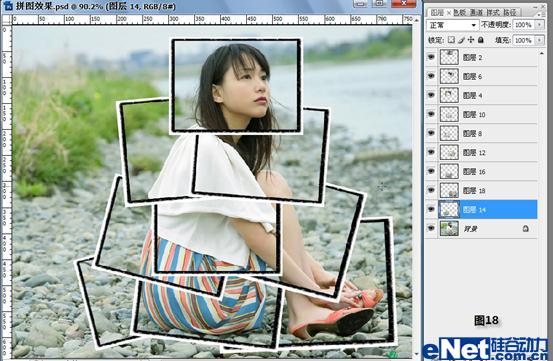This screenshot has width=553, height=361.
Task: Select 图层 2 thumbnail
Action: coord(449,57)
